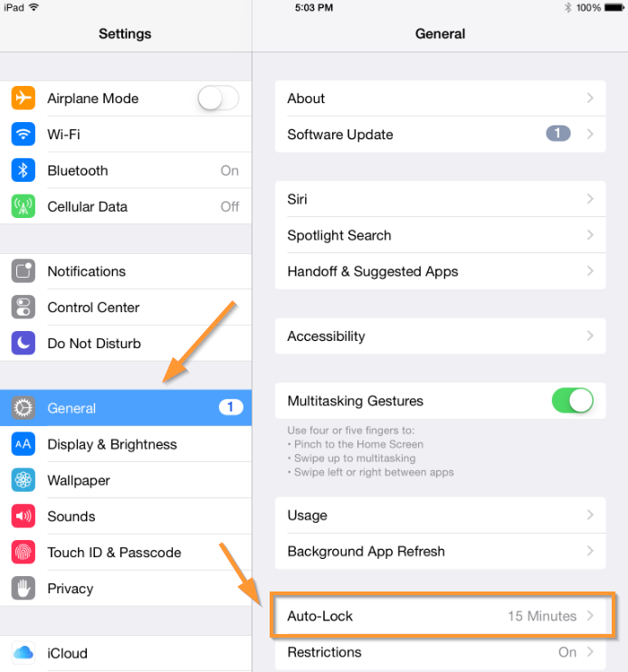
Task: Select Display & Brightness in sidebar
Action: (126, 444)
